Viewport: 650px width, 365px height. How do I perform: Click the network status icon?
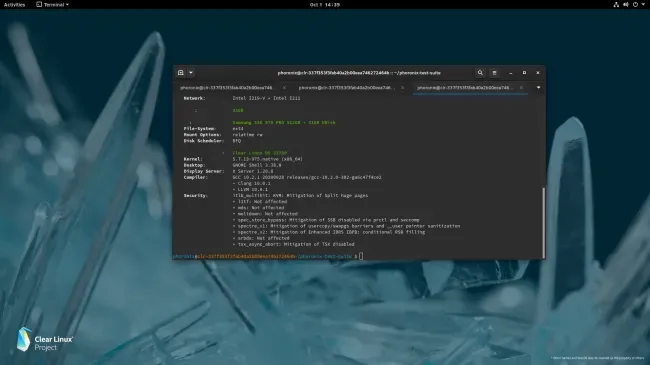(x=616, y=5)
